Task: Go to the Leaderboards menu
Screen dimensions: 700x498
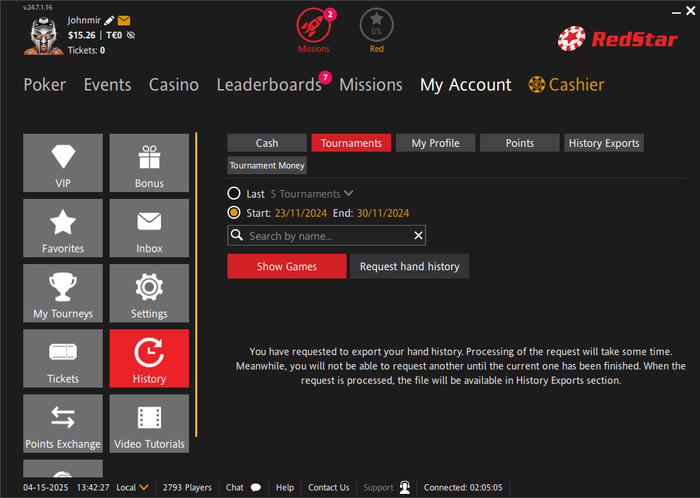Action: [x=269, y=85]
